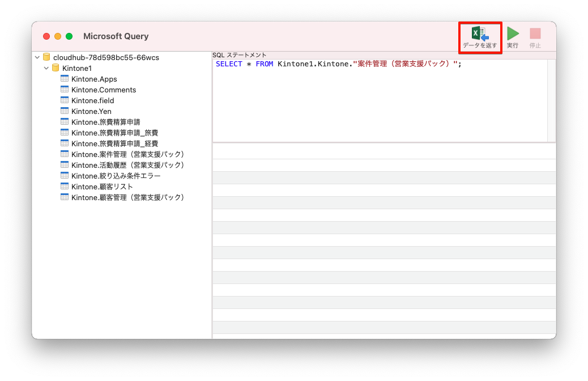The height and width of the screenshot is (381, 588).
Task: Collapse the Kintone1 database node
Action: coord(46,68)
